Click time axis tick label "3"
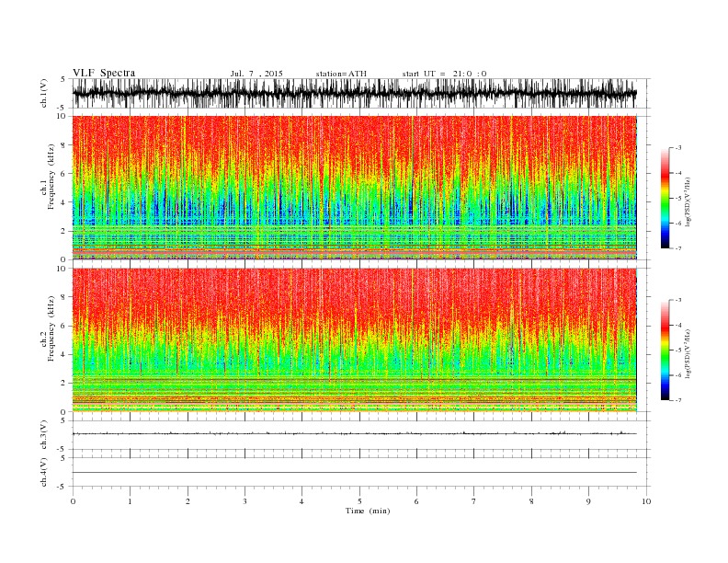The width and height of the screenshot is (728, 563). (x=245, y=501)
